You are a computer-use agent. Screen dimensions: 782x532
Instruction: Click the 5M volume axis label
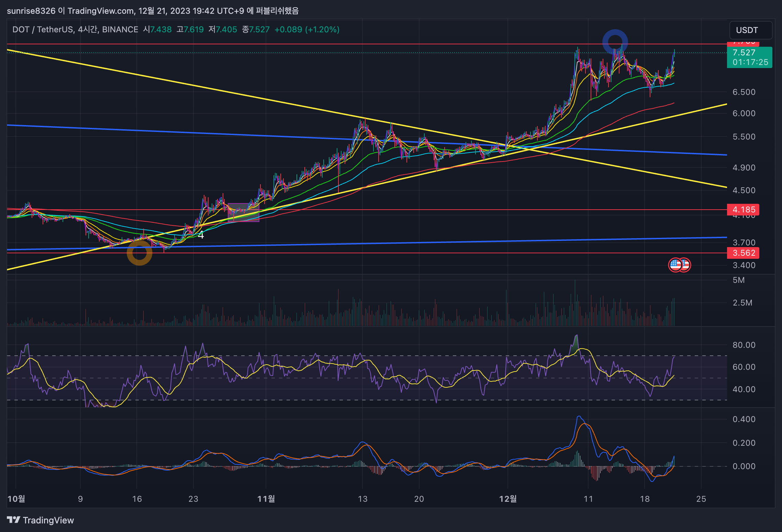coord(739,280)
